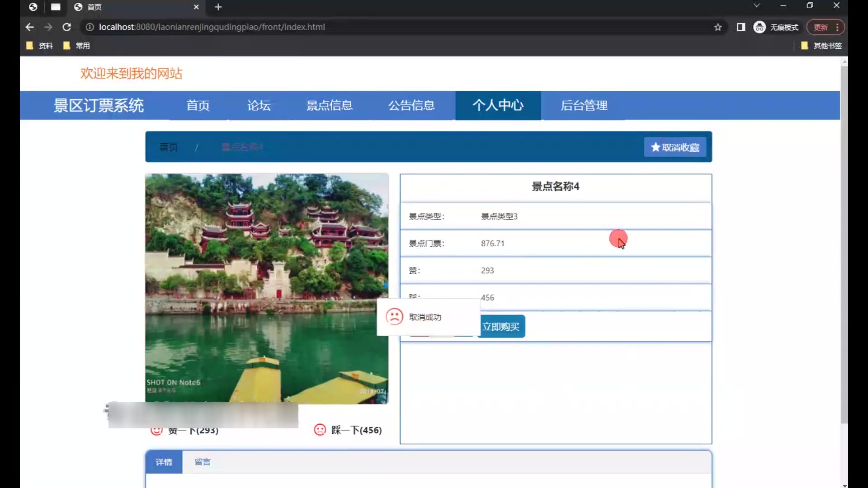This screenshot has width=868, height=488.
Task: Click the 立即购买 button
Action: [501, 326]
